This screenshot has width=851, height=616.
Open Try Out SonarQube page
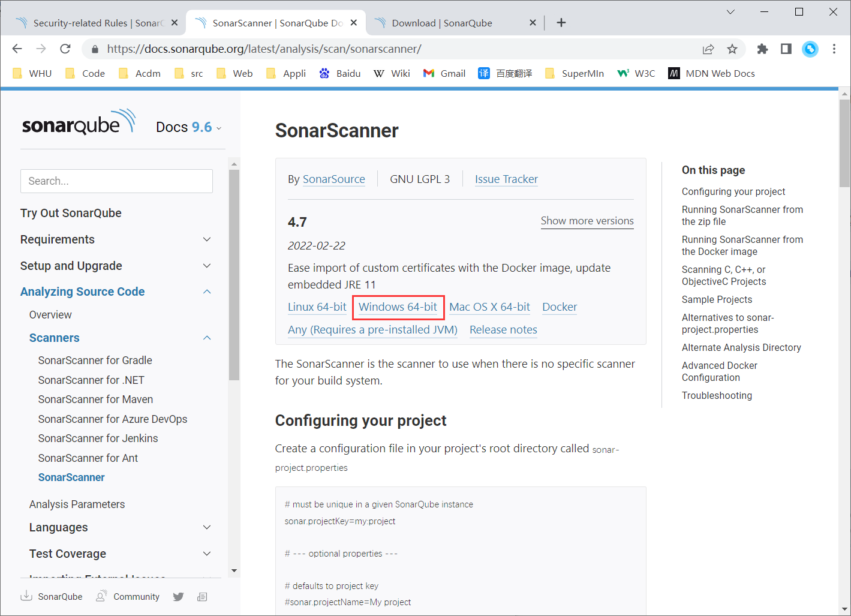click(x=71, y=213)
